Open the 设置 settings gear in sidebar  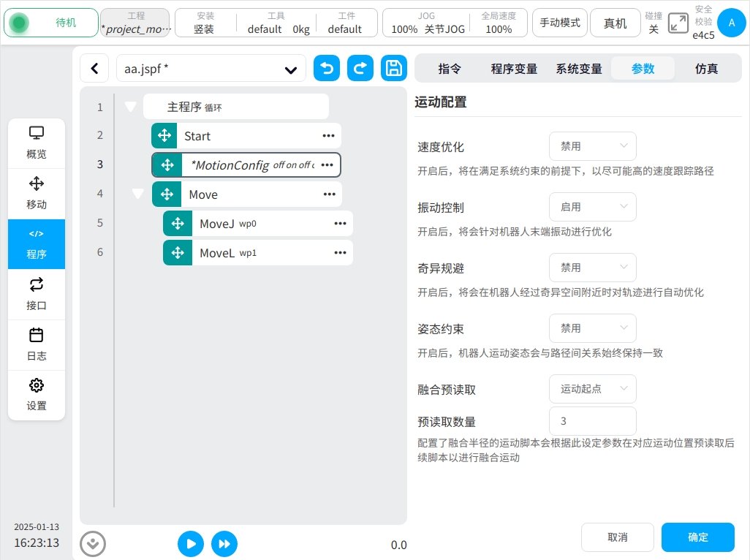(37, 395)
